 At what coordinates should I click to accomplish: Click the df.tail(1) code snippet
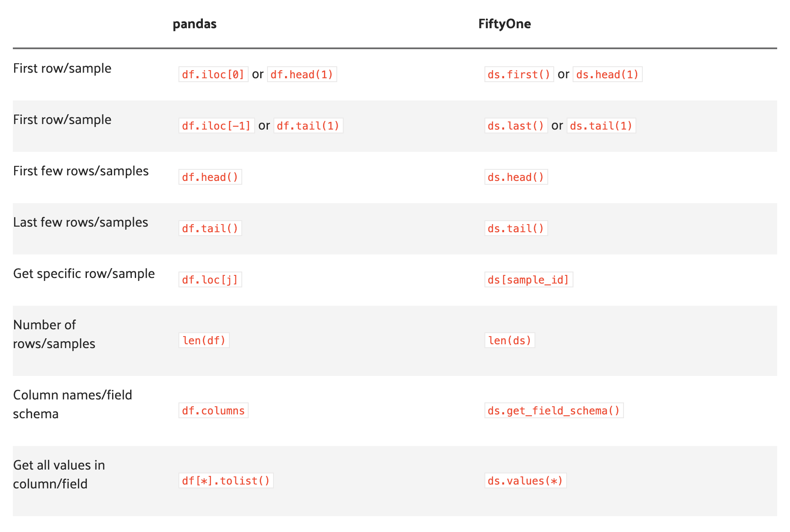(x=308, y=126)
